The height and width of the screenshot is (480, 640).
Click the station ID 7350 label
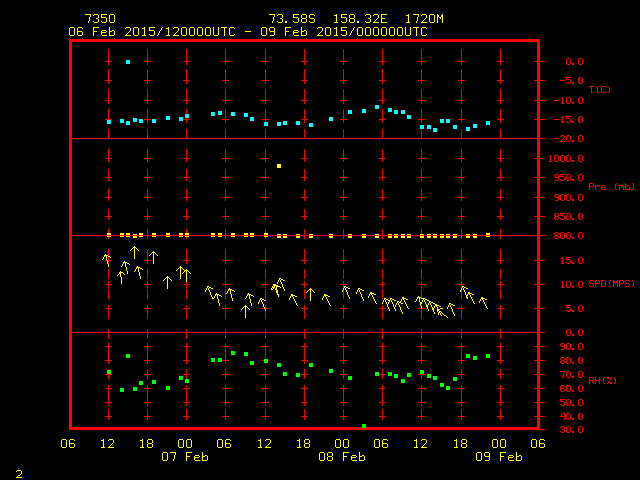coord(99,19)
